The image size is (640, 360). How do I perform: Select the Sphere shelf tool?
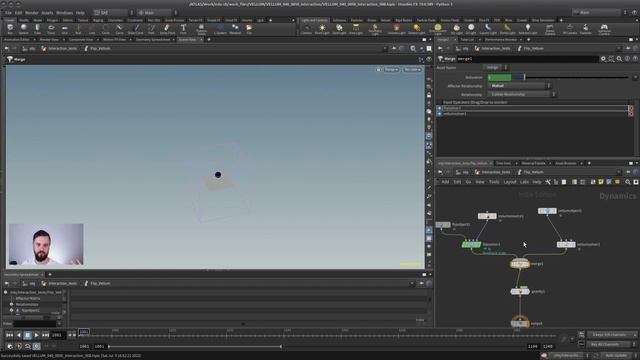coord(24,29)
